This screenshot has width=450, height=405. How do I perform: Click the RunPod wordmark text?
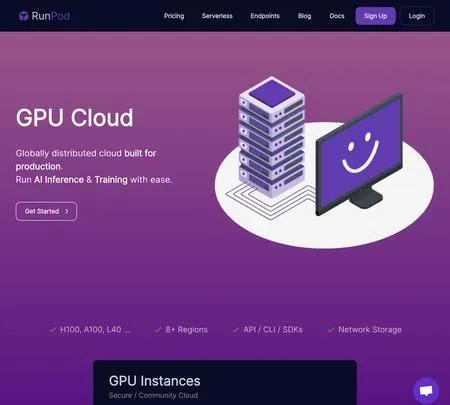tap(51, 16)
